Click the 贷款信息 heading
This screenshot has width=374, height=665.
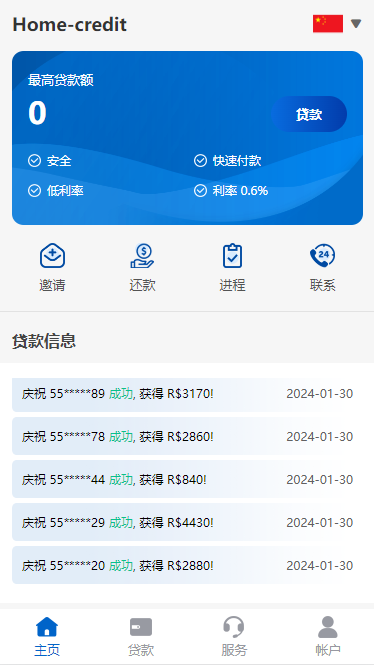pos(44,341)
